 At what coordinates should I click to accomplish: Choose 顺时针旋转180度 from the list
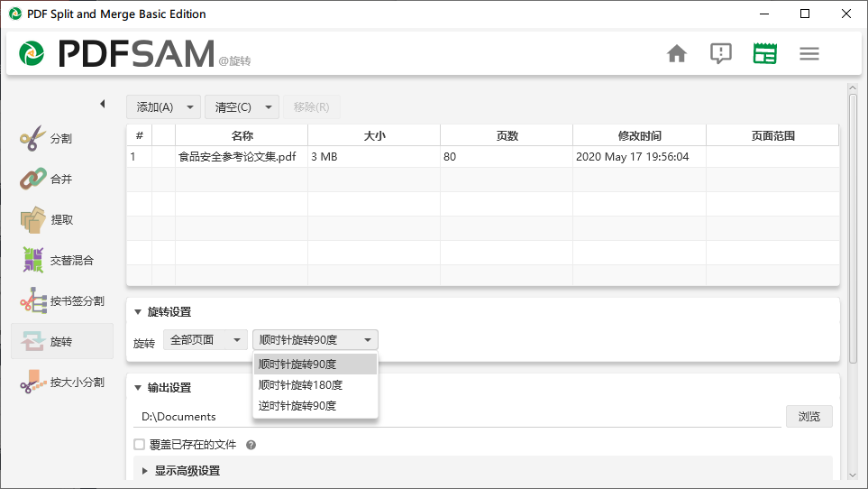coord(315,385)
